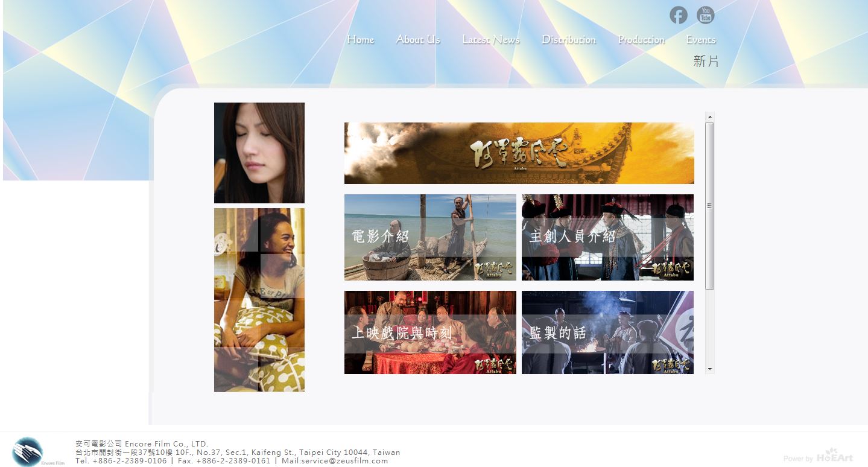
Task: Open the YouTube channel icon
Action: tap(705, 15)
